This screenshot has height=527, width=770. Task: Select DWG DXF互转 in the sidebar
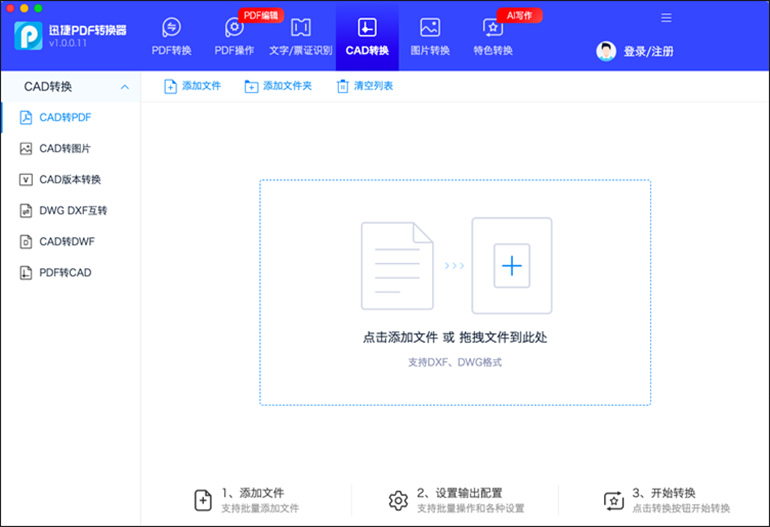[71, 210]
